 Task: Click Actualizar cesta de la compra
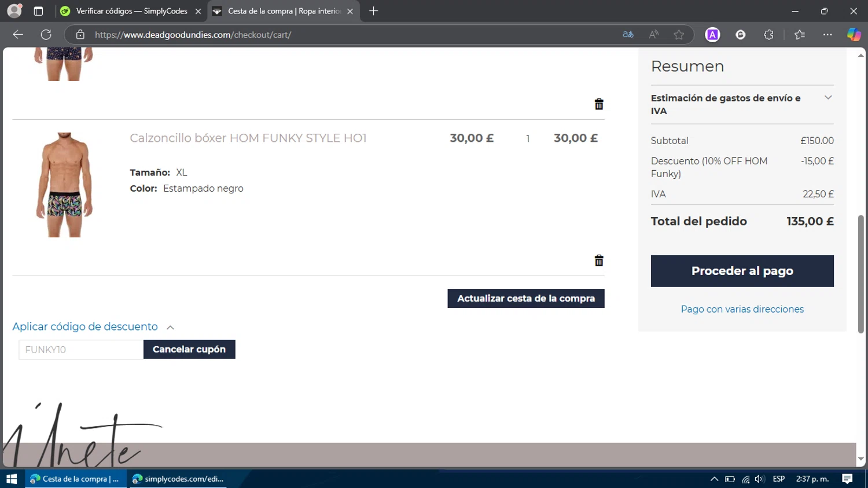click(525, 298)
